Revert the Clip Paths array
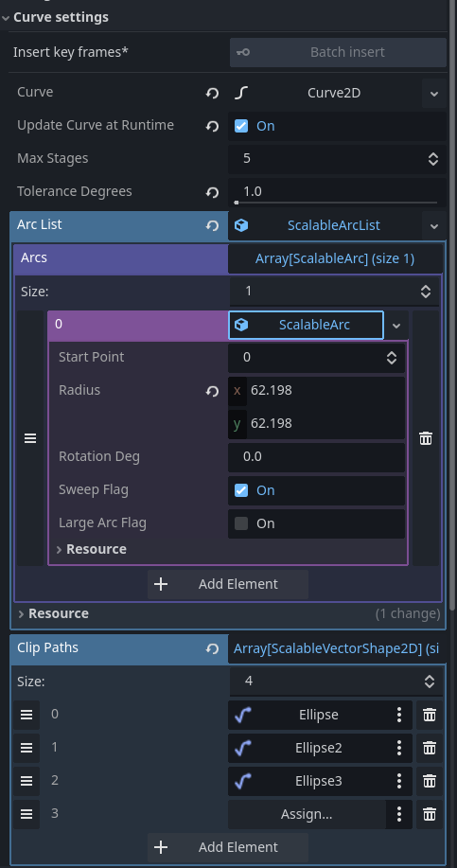457x868 pixels. pos(213,648)
